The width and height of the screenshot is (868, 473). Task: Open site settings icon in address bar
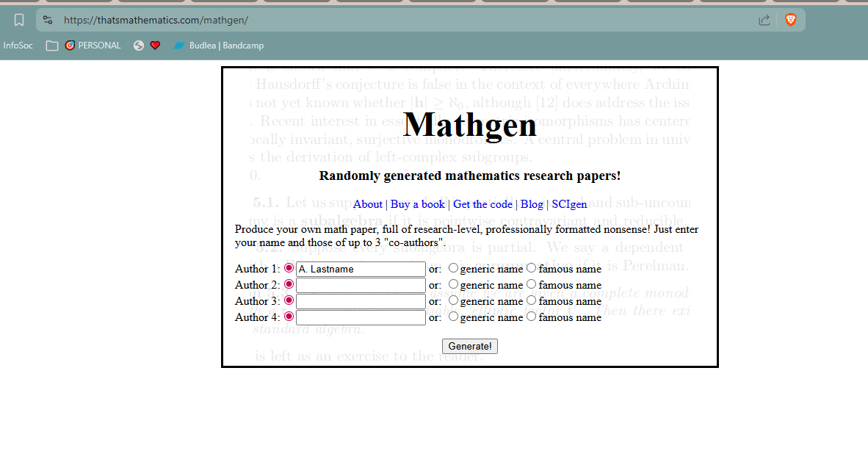click(48, 20)
